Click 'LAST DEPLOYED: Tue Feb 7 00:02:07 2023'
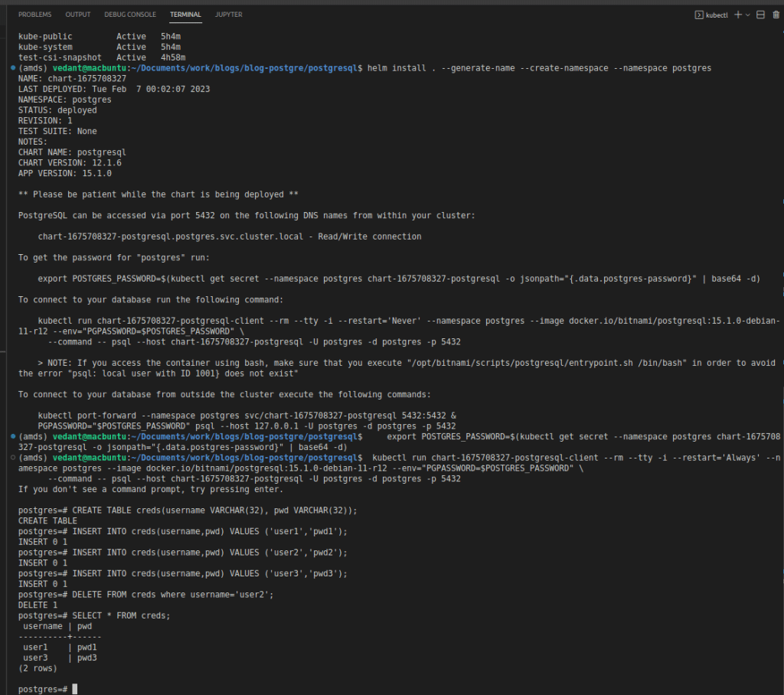The width and height of the screenshot is (784, 695). [x=114, y=89]
